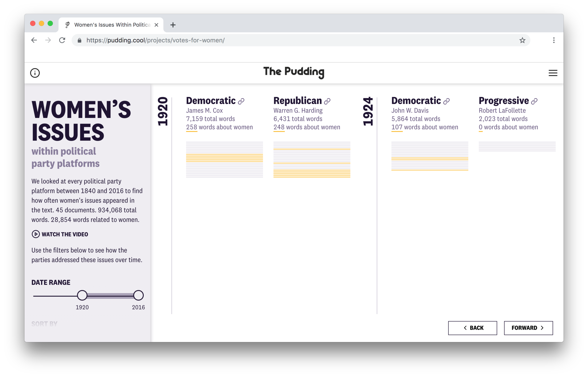Open the hamburger menu
The image size is (588, 377).
(553, 73)
